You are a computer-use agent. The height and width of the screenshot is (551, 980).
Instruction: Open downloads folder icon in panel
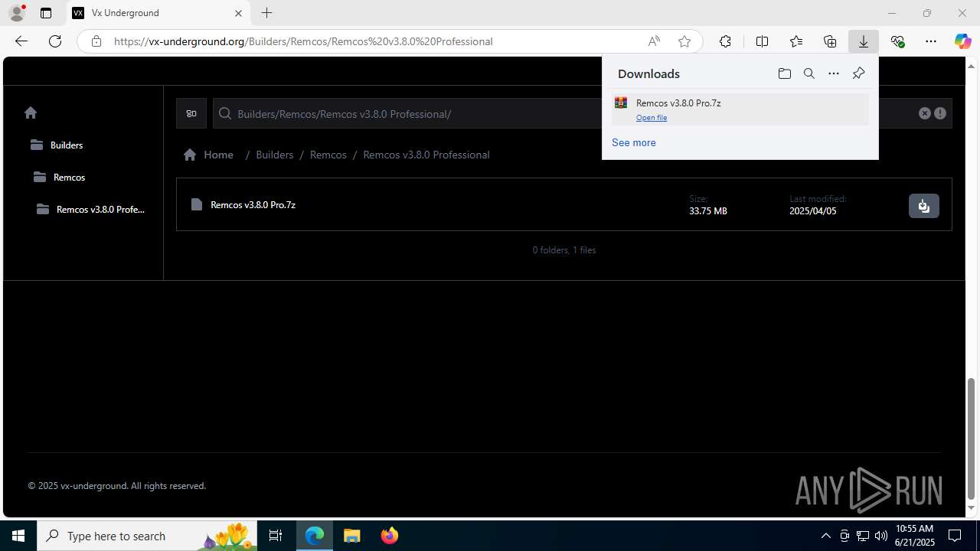click(784, 73)
